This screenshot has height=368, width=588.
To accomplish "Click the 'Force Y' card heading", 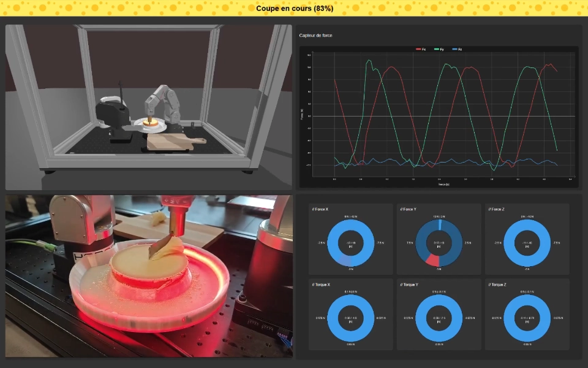I will point(408,210).
